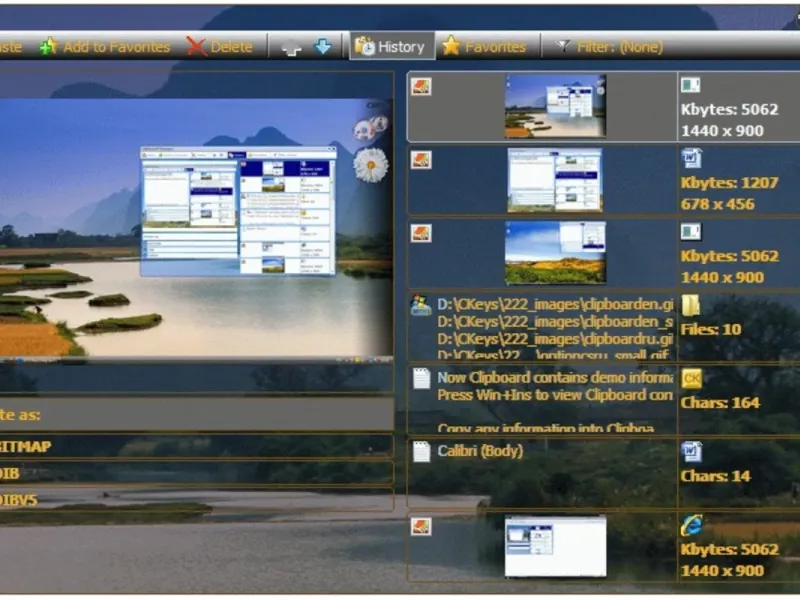This screenshot has width=800, height=600.
Task: Click the History clock icon
Action: pos(365,46)
